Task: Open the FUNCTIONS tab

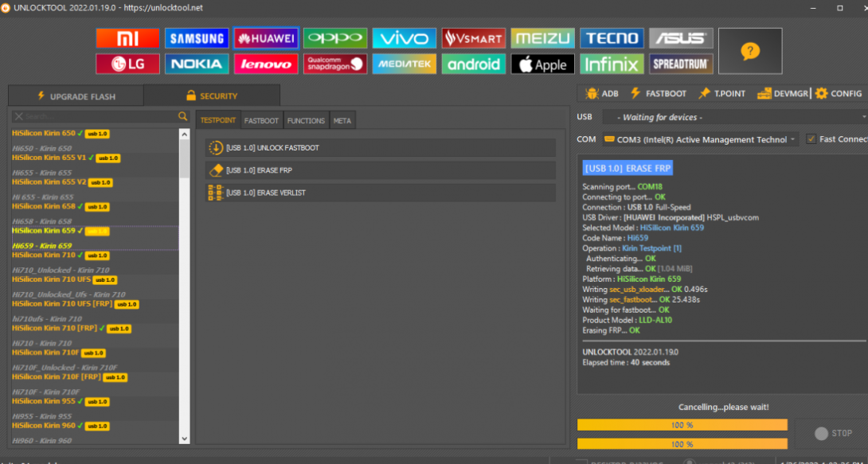Action: pyautogui.click(x=306, y=120)
